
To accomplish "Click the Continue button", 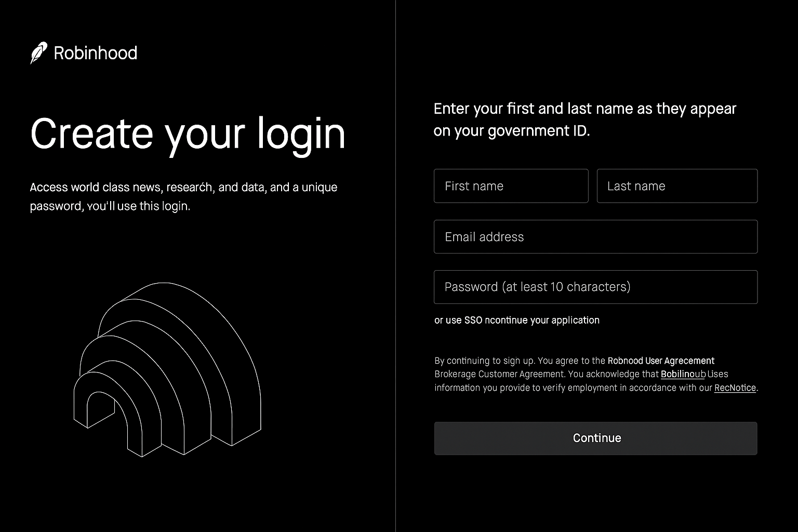I will 595,438.
